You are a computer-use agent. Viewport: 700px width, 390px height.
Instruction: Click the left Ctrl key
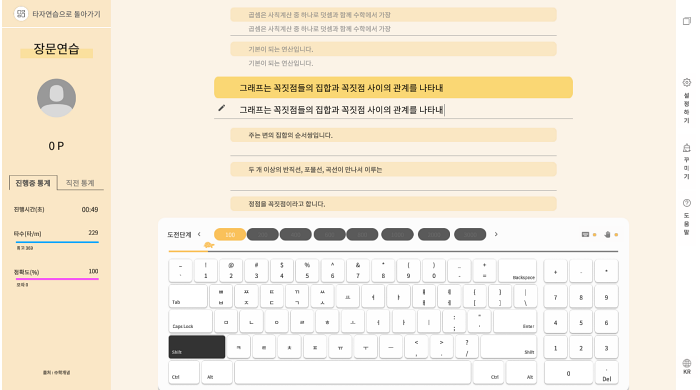pyautogui.click(x=184, y=373)
